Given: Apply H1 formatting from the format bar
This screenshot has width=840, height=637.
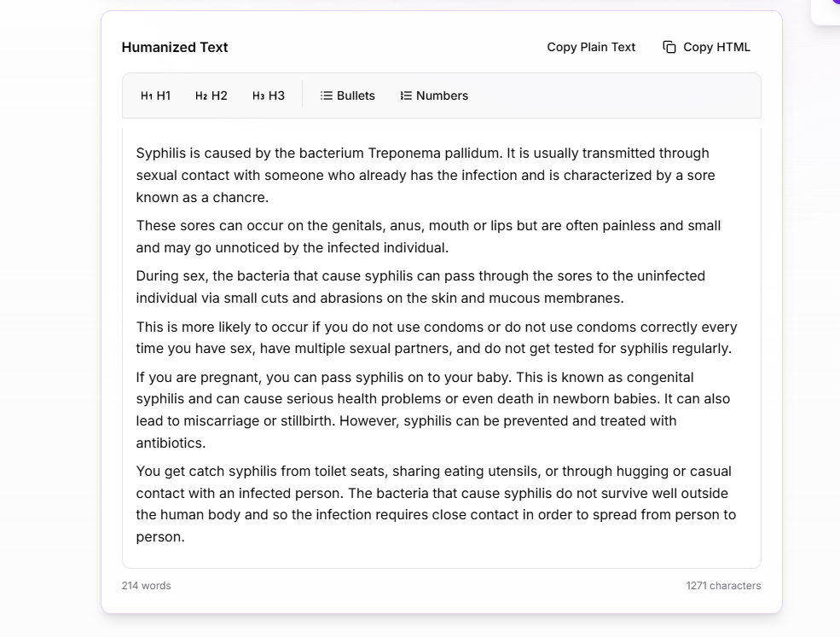Looking at the screenshot, I should pos(154,96).
